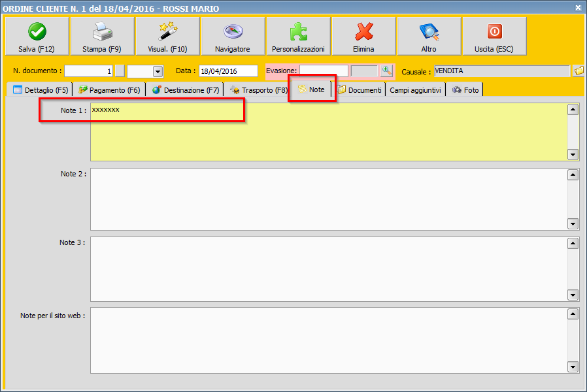Open the Campi aggiuntivi tab
This screenshot has width=587, height=392.
point(415,90)
